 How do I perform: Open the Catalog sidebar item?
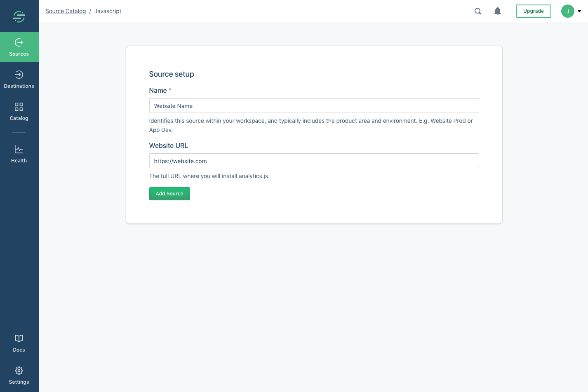coord(19,111)
